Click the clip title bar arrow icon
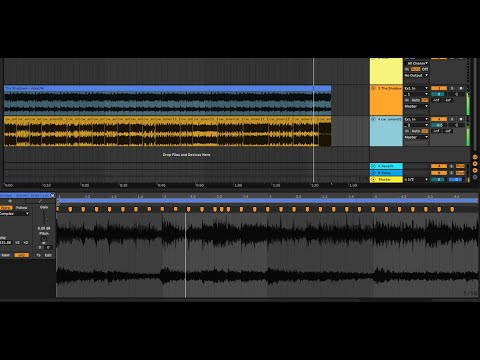The image size is (480, 360). (52, 195)
